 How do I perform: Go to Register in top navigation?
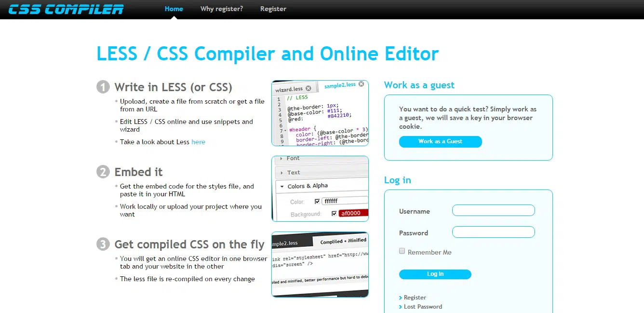click(273, 9)
